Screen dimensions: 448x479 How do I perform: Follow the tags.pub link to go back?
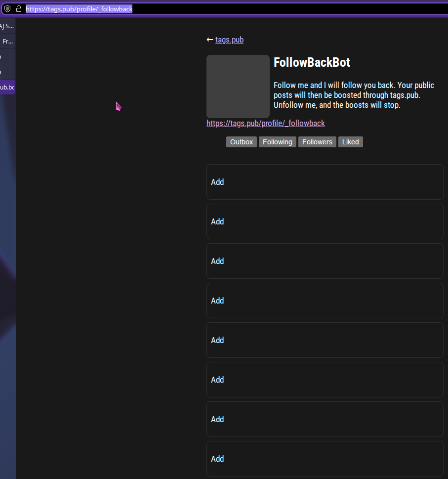click(x=229, y=40)
